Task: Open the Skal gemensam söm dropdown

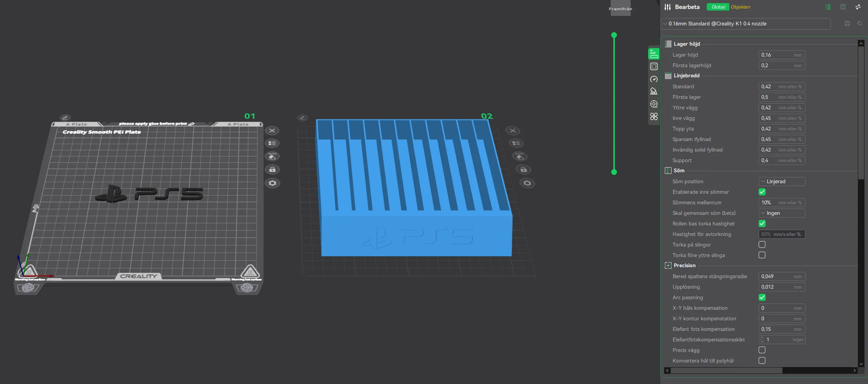Action: click(781, 213)
